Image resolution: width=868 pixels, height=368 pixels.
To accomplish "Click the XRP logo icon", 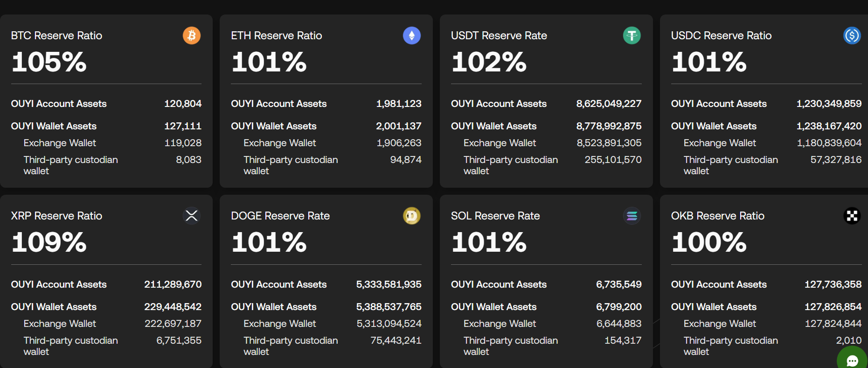I will tap(191, 216).
